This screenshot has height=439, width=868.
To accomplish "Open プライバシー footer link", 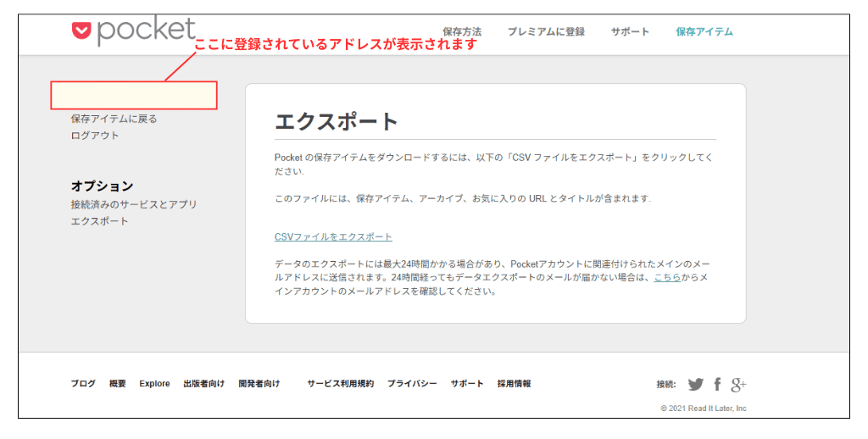I will tap(412, 383).
